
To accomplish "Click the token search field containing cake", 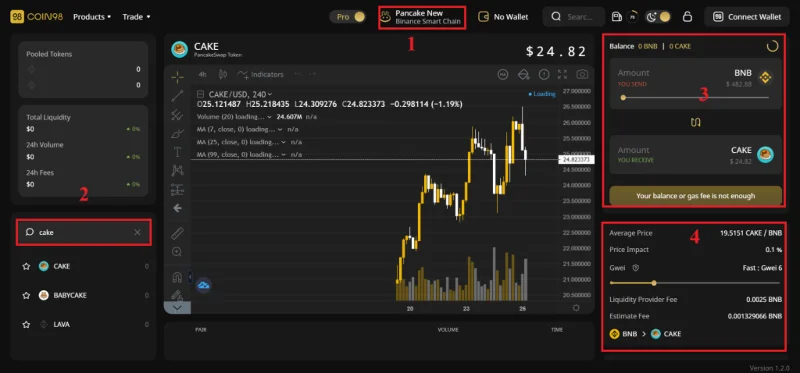I will 84,233.
